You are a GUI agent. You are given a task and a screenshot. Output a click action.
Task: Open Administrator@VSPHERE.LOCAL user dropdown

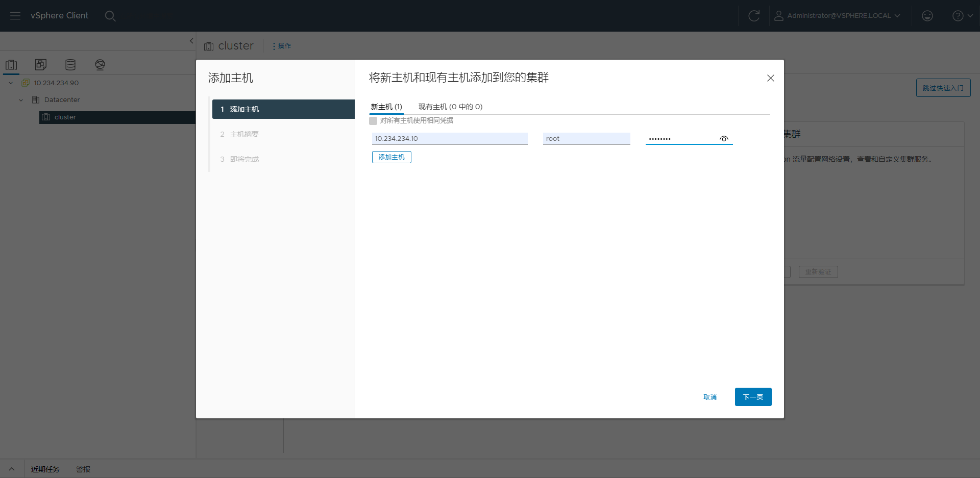[838, 16]
